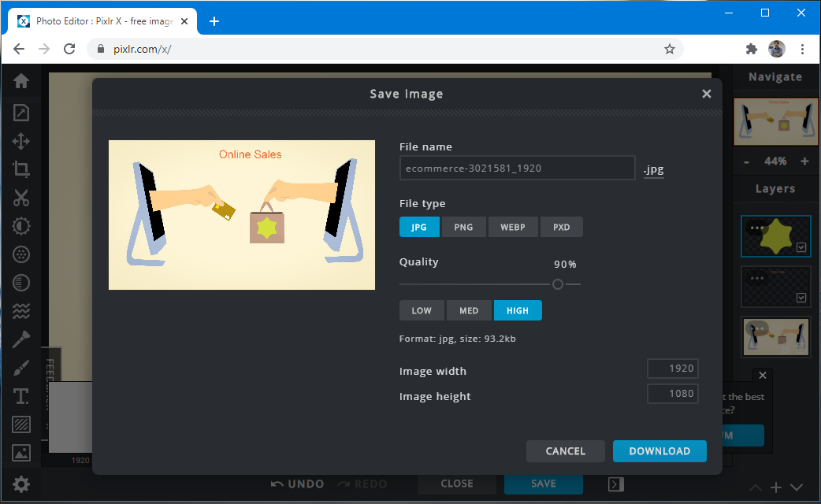Click the Quality slider handle
The image size is (821, 504).
(558, 284)
